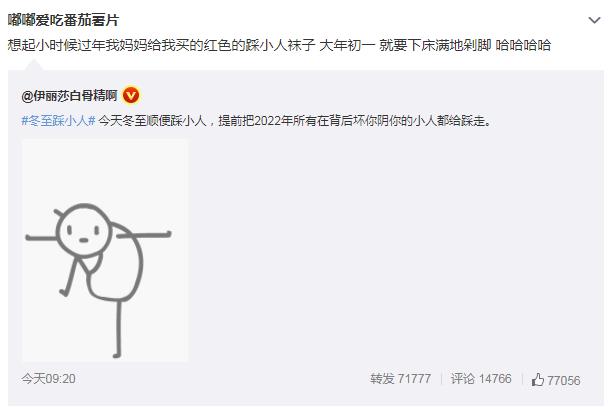
Task: Open the 今天09:20 timestamp link
Action: [48, 379]
